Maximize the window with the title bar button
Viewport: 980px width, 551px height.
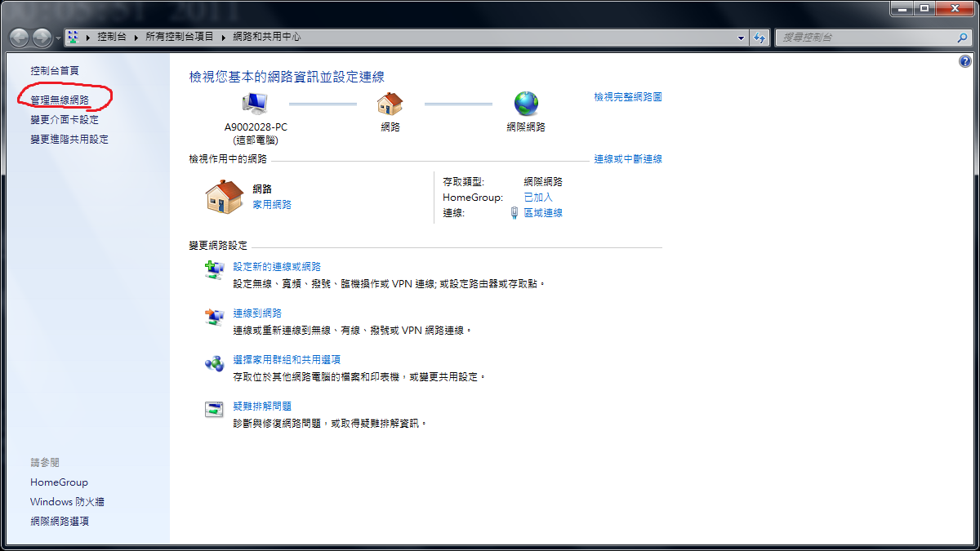(x=925, y=9)
